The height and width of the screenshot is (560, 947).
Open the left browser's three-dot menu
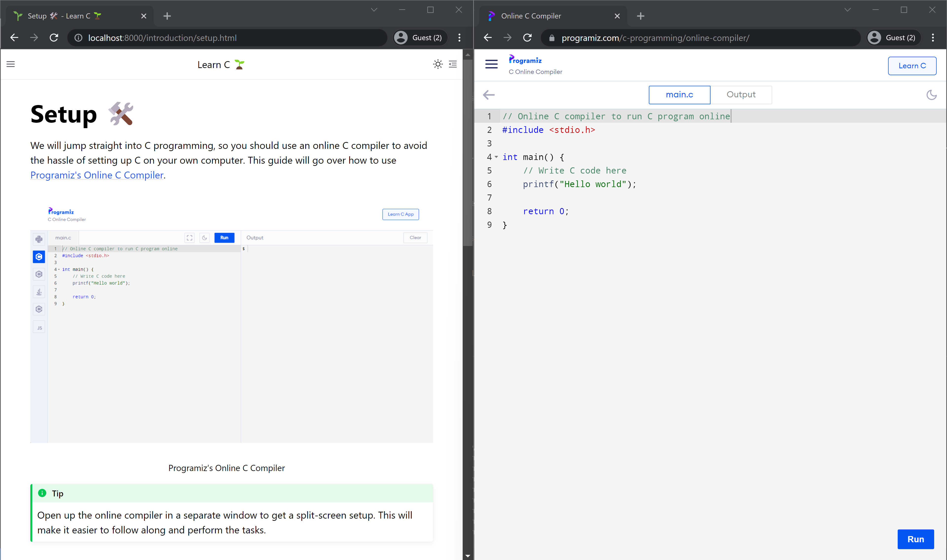(x=459, y=38)
